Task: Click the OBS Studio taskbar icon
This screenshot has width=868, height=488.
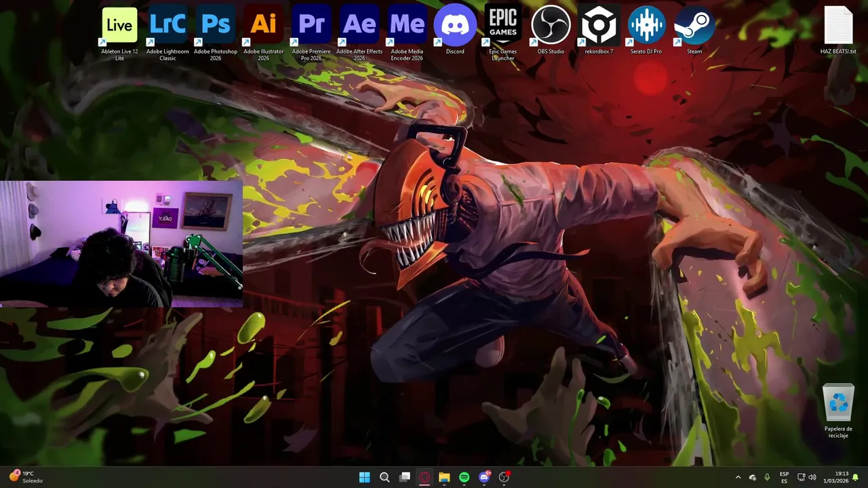Action: [x=504, y=477]
